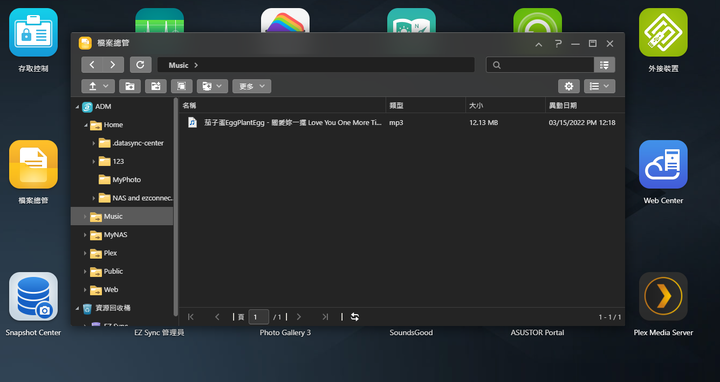This screenshot has height=382, width=720.
Task: Click the EZ Sync 管理員 desktop label
Action: click(x=159, y=332)
